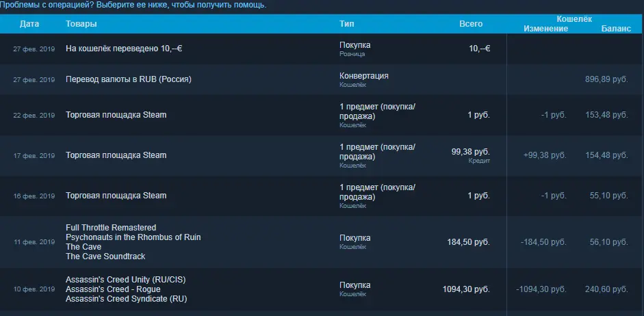
Task: Select 'Assassin's Creed Syndicate (RU)' item
Action: click(127, 299)
